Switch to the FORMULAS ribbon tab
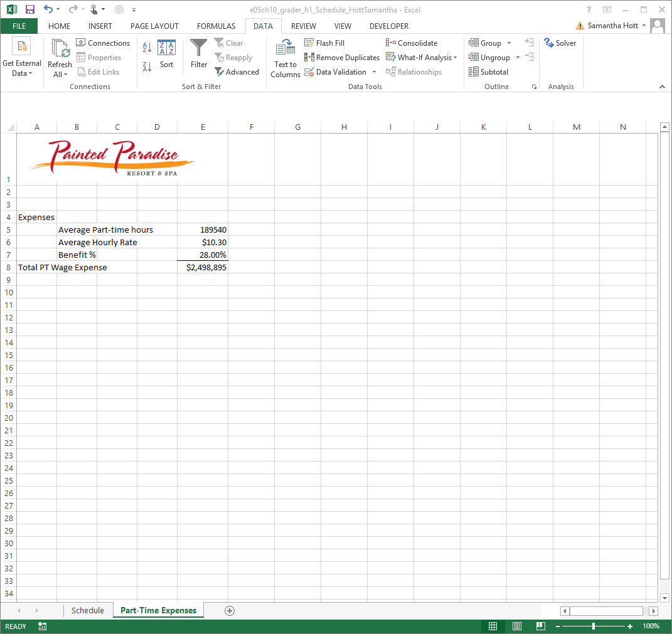This screenshot has width=672, height=634. tap(216, 26)
